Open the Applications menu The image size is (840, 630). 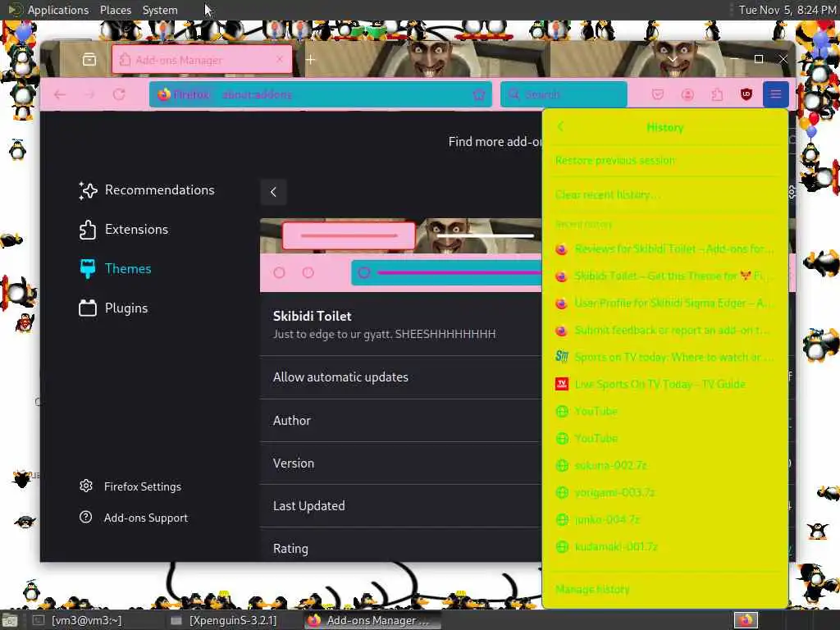(x=58, y=10)
